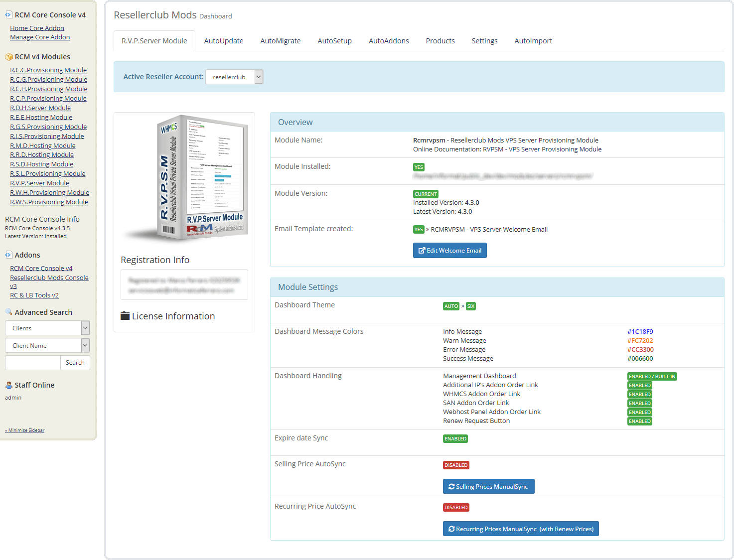The width and height of the screenshot is (734, 560).
Task: Switch to the AutoSetup tab
Action: [x=335, y=41]
